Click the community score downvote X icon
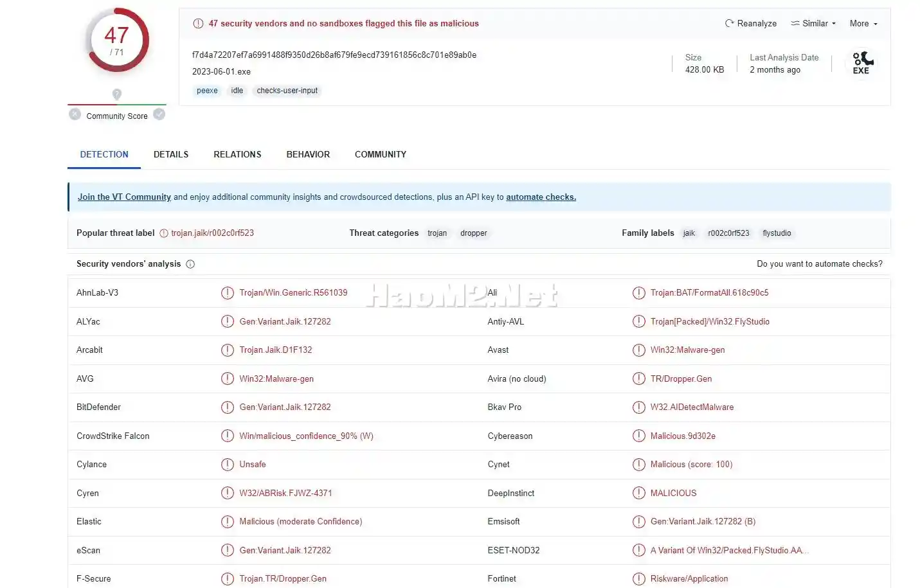This screenshot has width=920, height=588. (75, 114)
